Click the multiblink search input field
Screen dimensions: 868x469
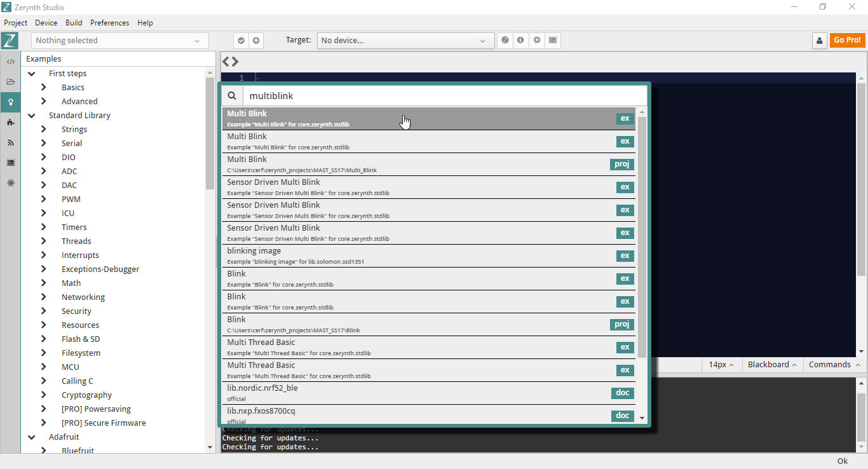click(445, 96)
